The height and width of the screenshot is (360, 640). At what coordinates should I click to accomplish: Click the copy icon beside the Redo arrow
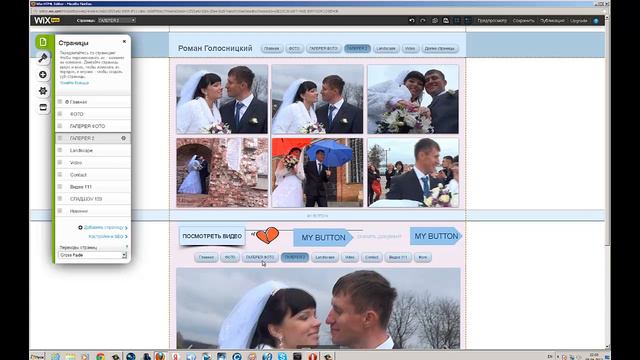[435, 20]
